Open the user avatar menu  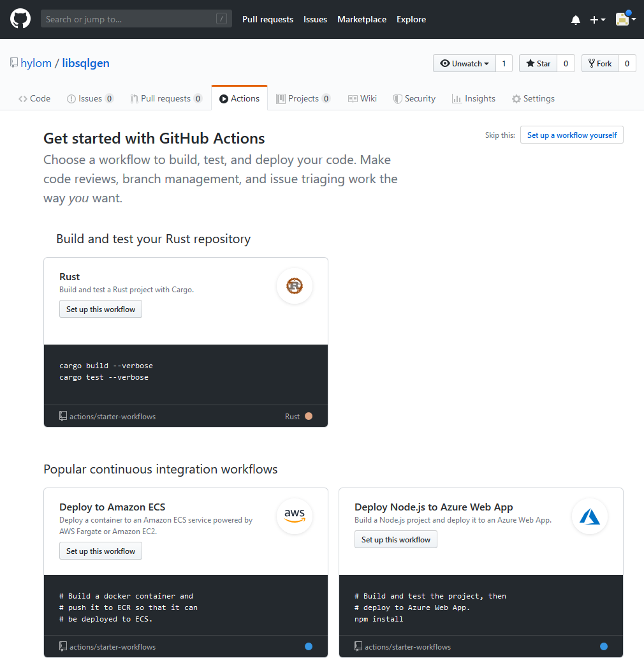[626, 19]
